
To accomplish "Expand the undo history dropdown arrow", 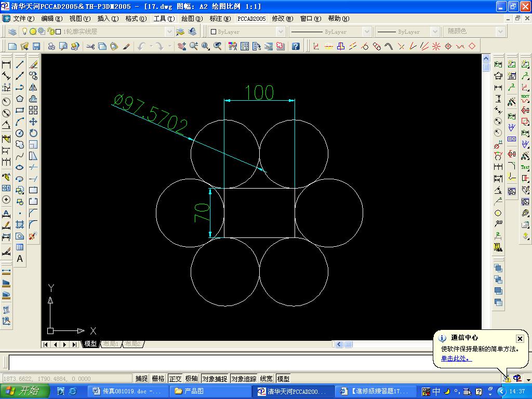I will click(x=151, y=46).
